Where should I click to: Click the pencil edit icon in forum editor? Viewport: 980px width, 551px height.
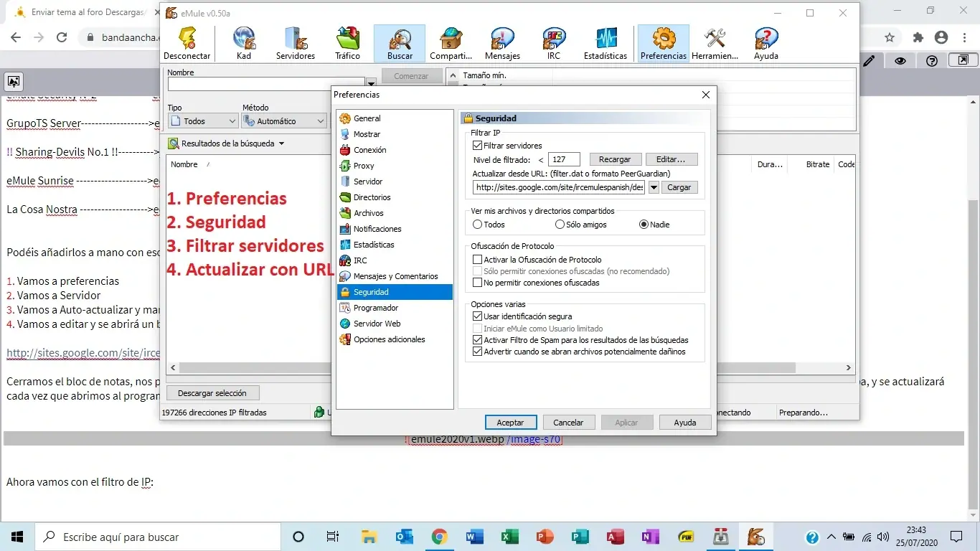coord(869,61)
